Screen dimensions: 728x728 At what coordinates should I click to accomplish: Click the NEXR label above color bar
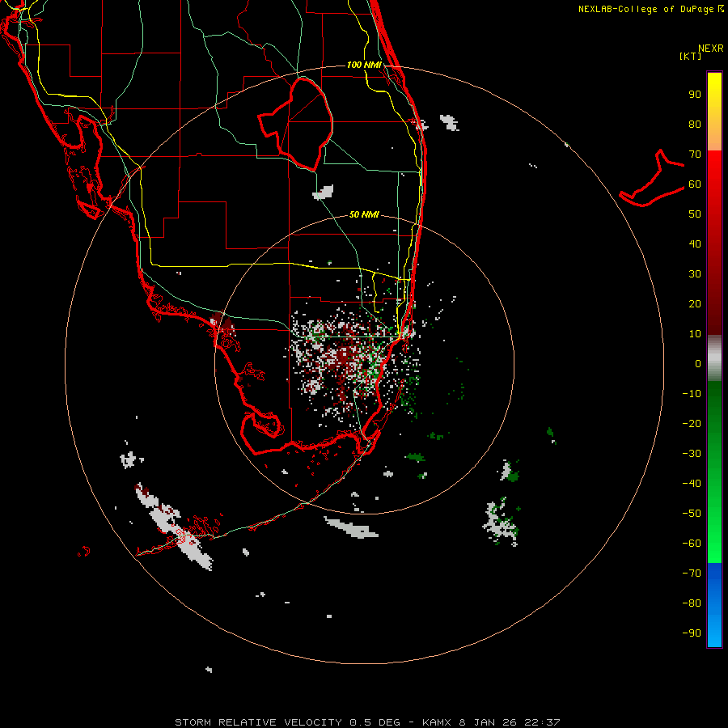(x=711, y=49)
